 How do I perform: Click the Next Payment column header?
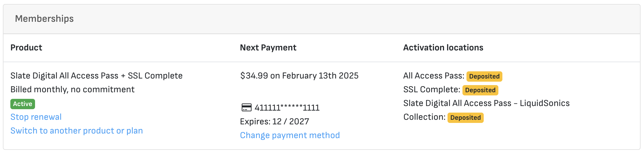268,48
